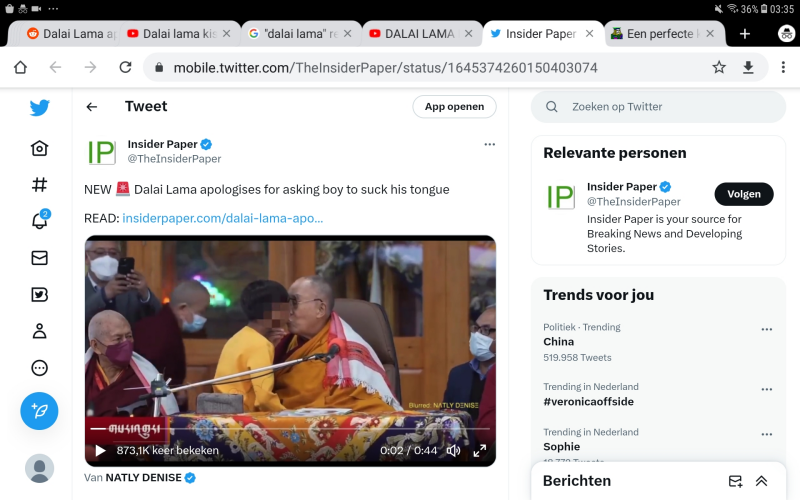Open Sophie trending topic
Viewport: 800px width, 500px height.
[x=561, y=446]
